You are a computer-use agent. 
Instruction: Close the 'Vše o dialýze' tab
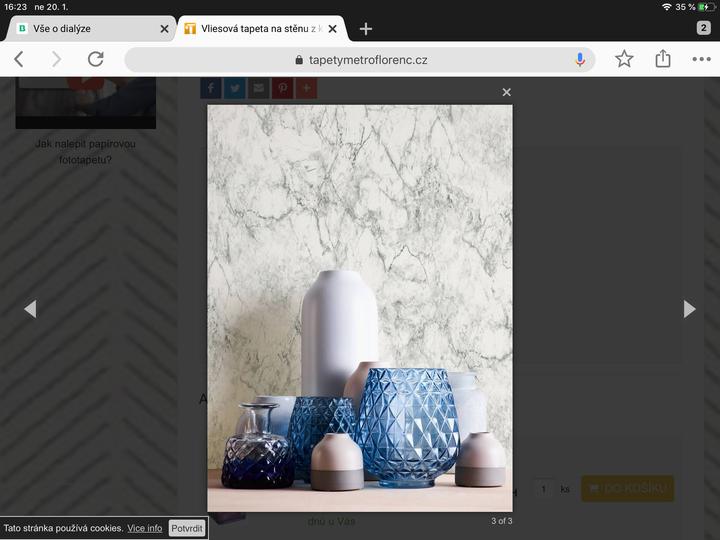click(x=164, y=29)
